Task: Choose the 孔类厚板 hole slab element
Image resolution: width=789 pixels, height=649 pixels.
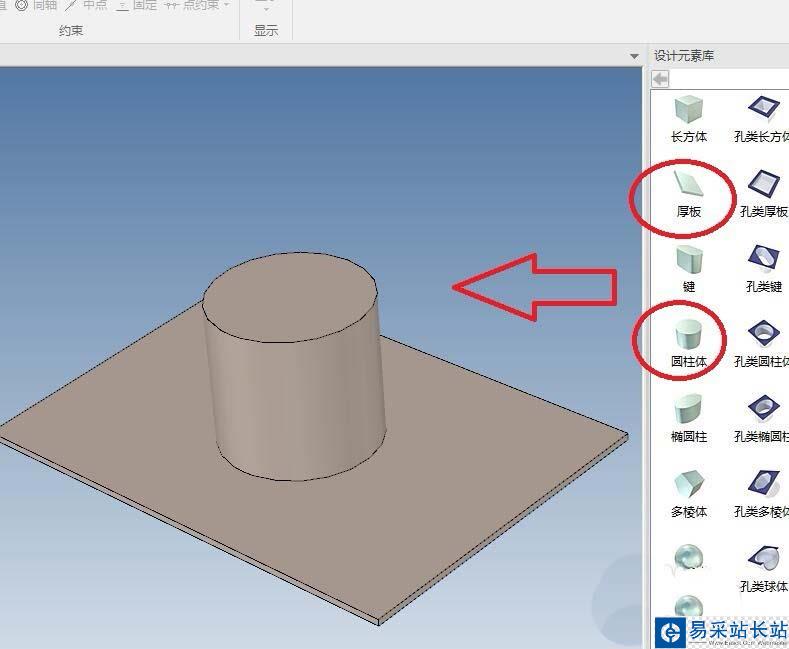Action: pyautogui.click(x=763, y=195)
